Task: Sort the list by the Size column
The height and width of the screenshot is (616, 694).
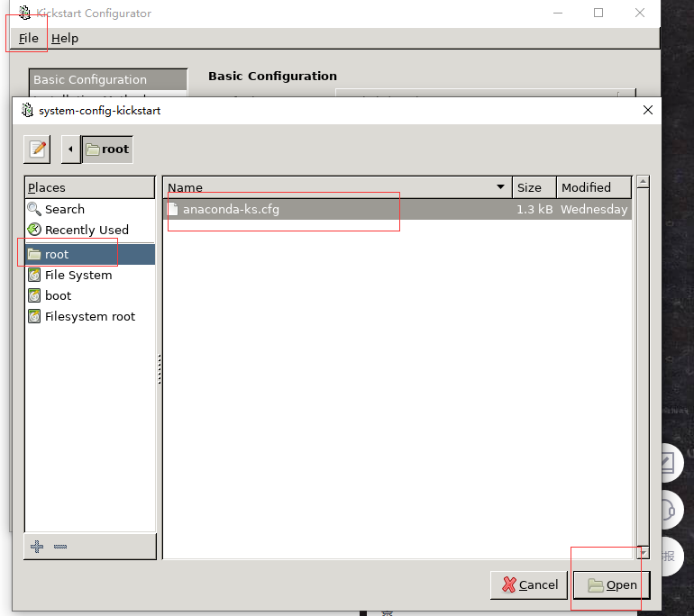Action: tap(534, 187)
